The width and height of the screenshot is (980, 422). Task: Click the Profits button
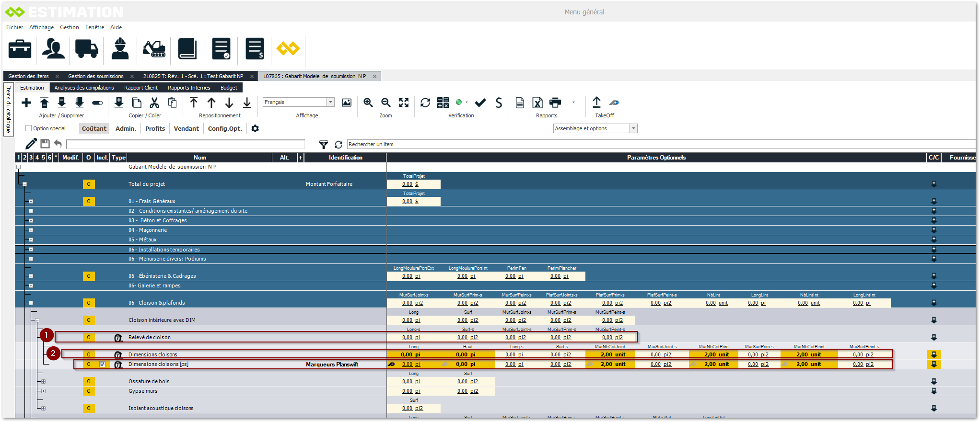[155, 128]
